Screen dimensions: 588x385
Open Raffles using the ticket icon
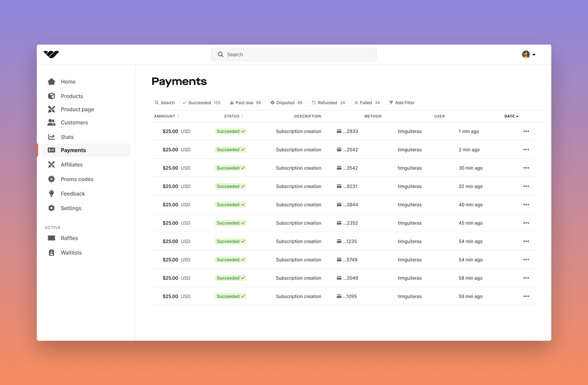[x=52, y=238]
